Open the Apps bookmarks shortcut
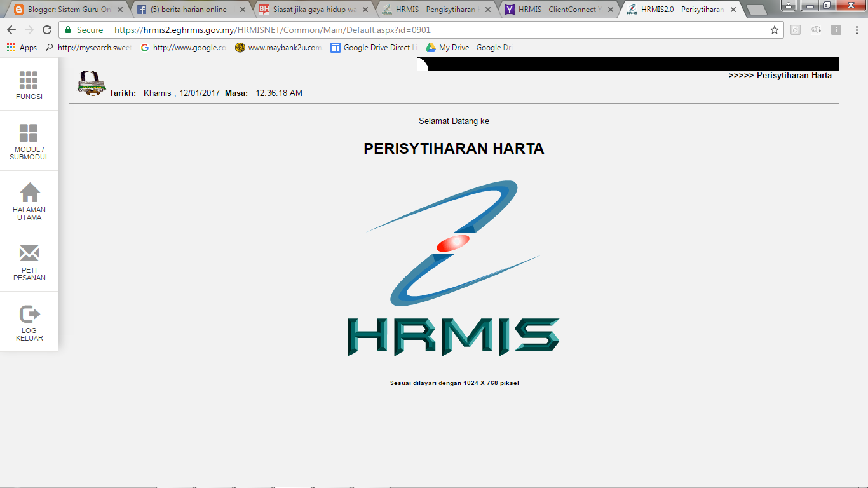The height and width of the screenshot is (488, 868). (22, 48)
